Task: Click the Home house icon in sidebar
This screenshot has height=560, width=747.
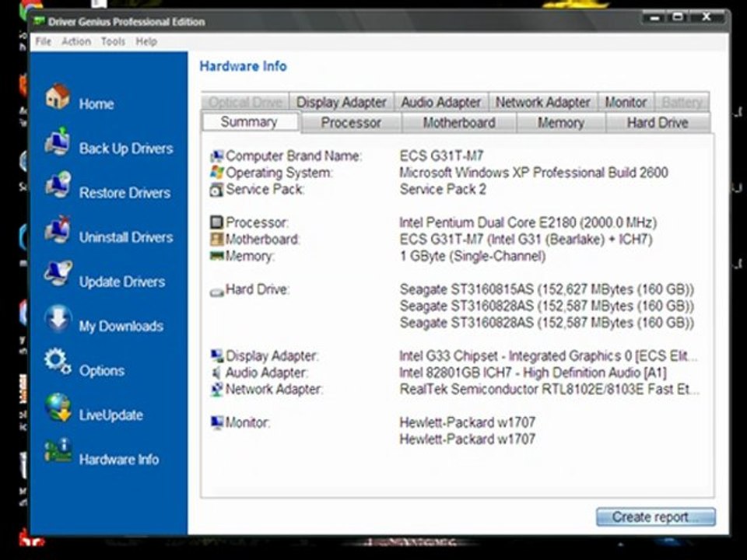Action: (x=58, y=96)
